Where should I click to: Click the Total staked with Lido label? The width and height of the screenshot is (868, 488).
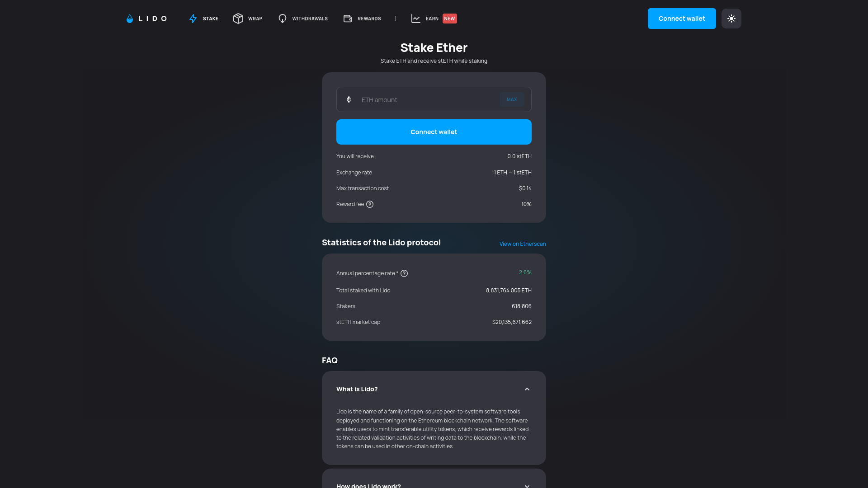(x=363, y=291)
